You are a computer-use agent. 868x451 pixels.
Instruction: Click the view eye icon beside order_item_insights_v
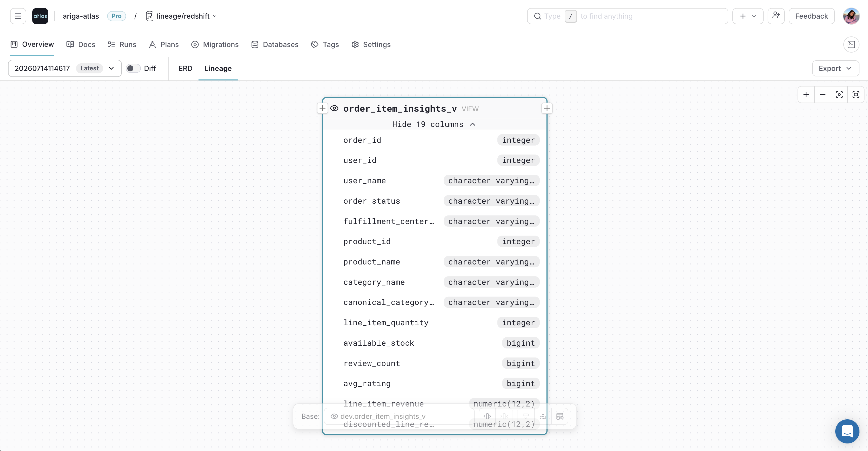[334, 108]
